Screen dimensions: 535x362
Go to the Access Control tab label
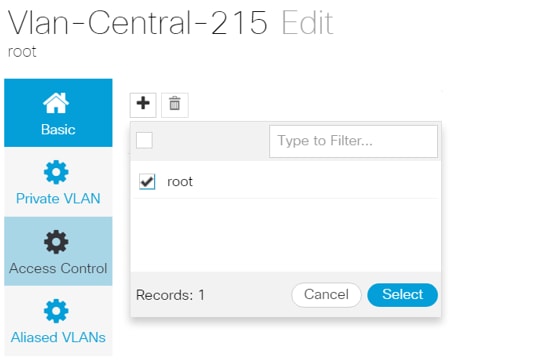click(58, 268)
